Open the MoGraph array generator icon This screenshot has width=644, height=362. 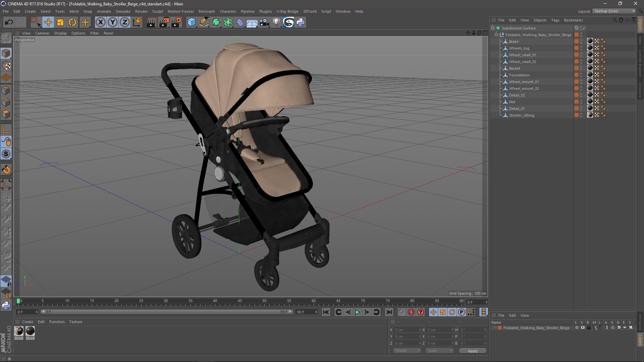click(228, 22)
